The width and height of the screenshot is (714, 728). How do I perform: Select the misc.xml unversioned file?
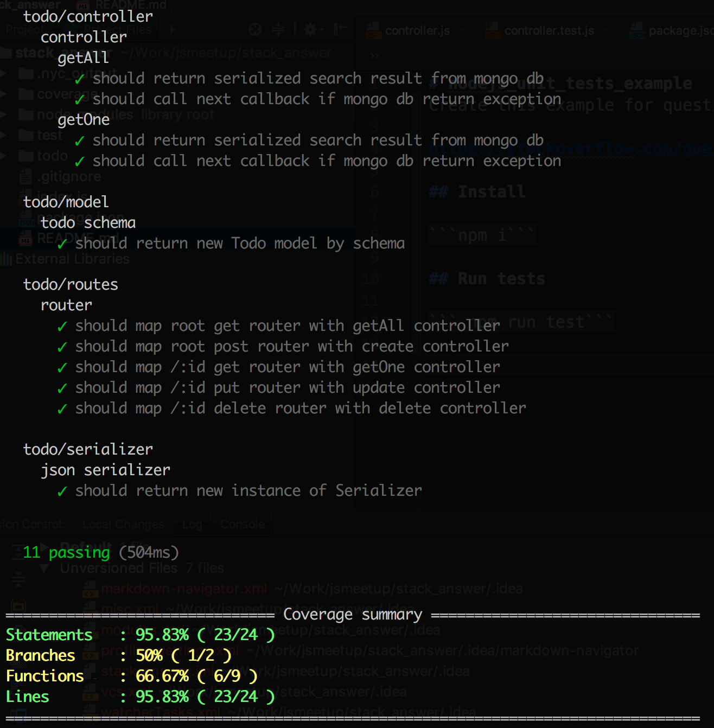coord(130,609)
